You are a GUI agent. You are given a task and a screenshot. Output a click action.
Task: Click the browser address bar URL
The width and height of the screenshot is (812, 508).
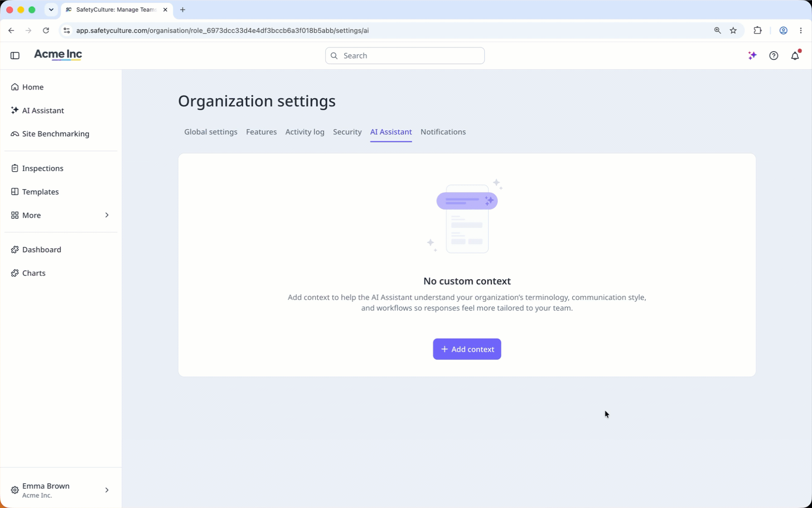point(222,30)
